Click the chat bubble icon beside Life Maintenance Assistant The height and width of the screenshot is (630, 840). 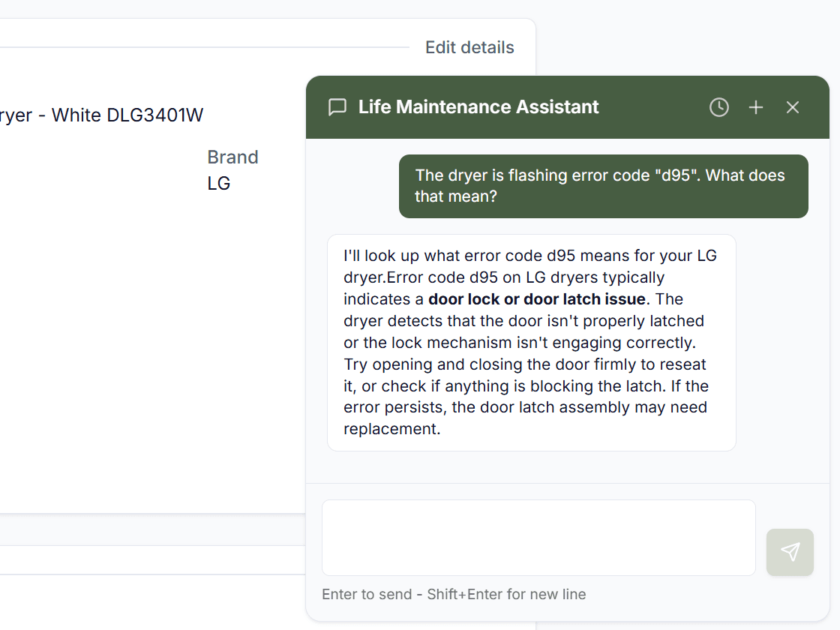337,107
